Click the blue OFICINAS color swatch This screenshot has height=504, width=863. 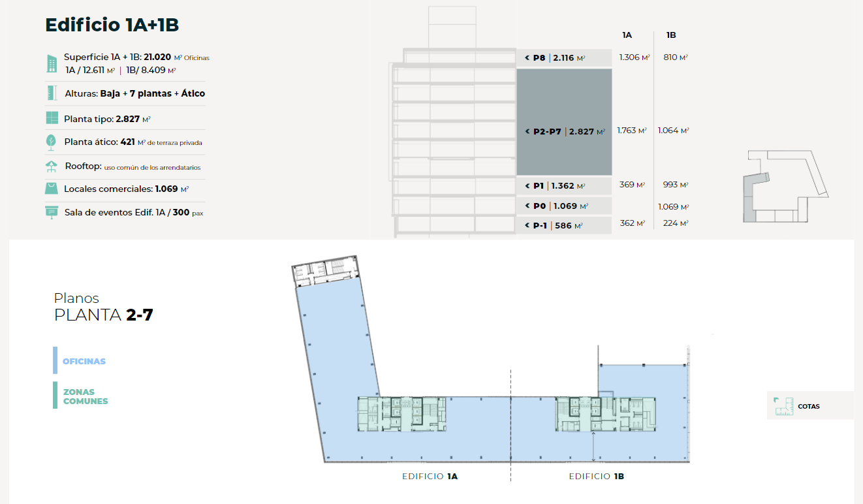coord(55,360)
